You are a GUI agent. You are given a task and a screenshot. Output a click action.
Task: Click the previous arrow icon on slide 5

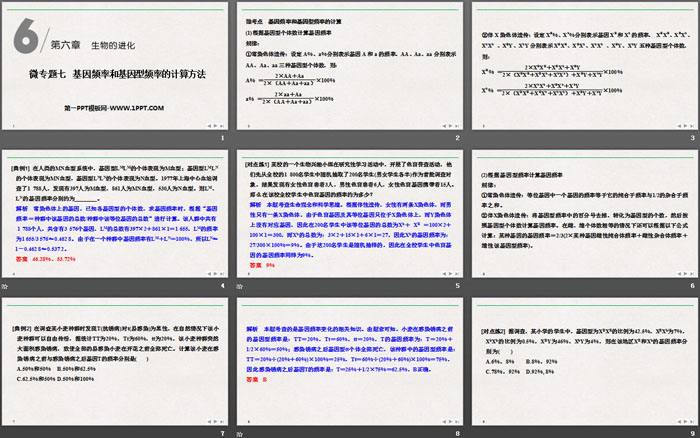point(444,274)
